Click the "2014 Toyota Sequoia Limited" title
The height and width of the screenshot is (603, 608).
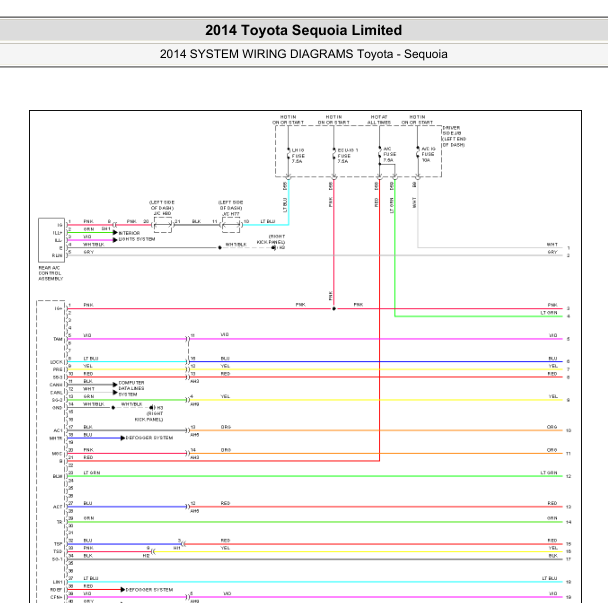[x=304, y=30]
